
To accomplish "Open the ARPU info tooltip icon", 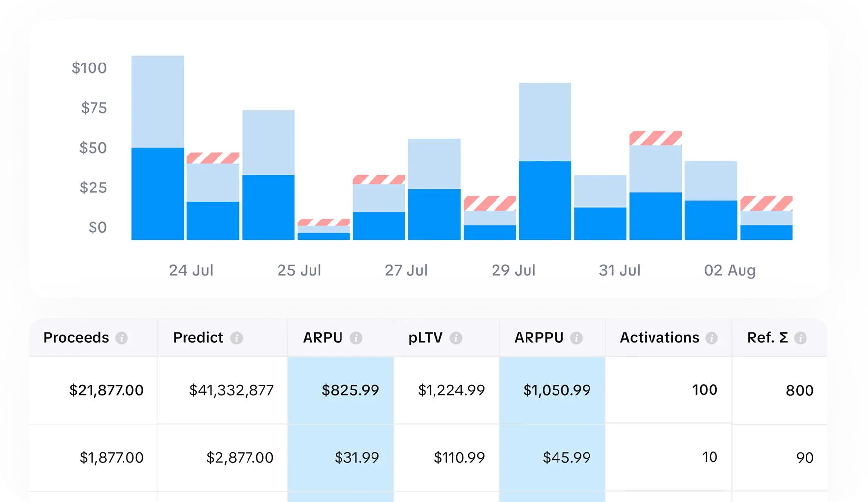I will click(357, 338).
